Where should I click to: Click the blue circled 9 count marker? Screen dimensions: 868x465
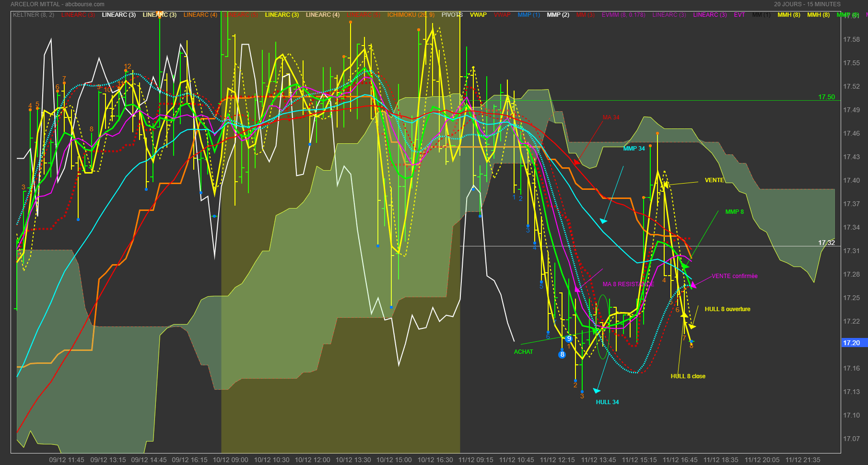[x=569, y=339]
